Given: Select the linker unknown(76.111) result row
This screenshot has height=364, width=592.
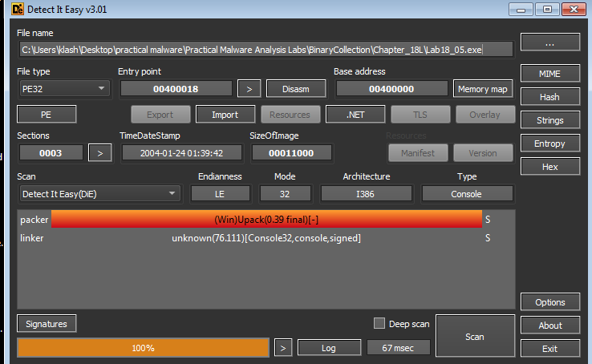Looking at the screenshot, I should point(266,238).
